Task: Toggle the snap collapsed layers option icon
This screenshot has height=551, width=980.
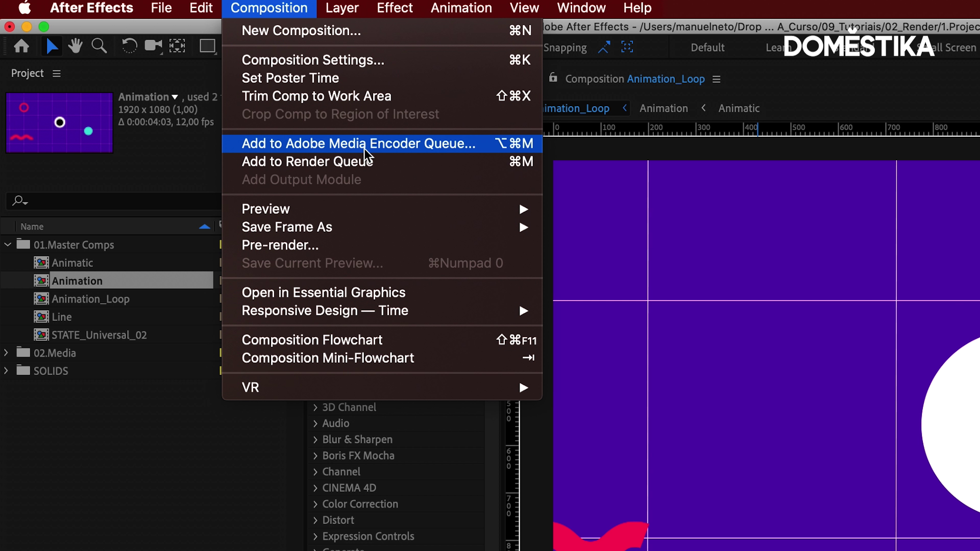Action: [x=627, y=47]
